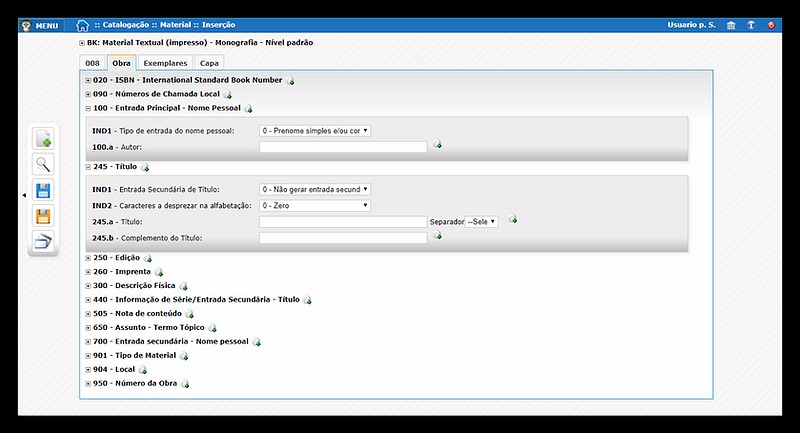
Task: Open Caracteres a desprezar na alfabetação dropdown
Action: [x=314, y=205]
